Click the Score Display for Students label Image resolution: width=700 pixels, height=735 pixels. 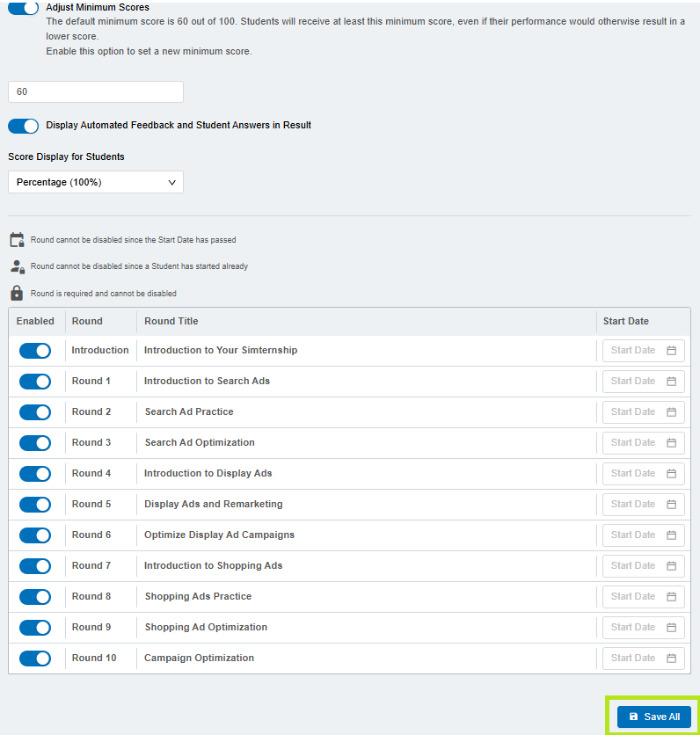(x=66, y=156)
